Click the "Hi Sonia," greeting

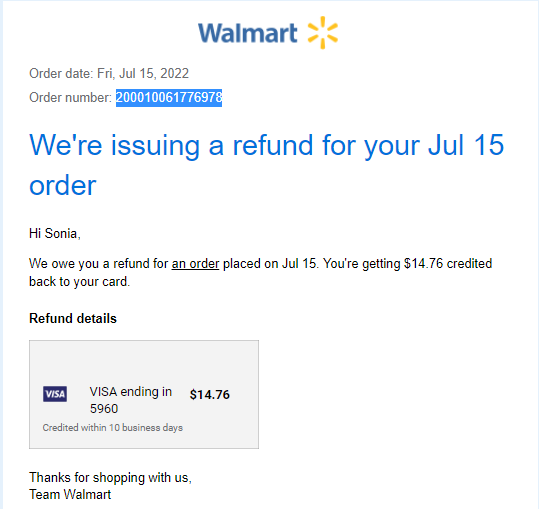click(x=55, y=234)
